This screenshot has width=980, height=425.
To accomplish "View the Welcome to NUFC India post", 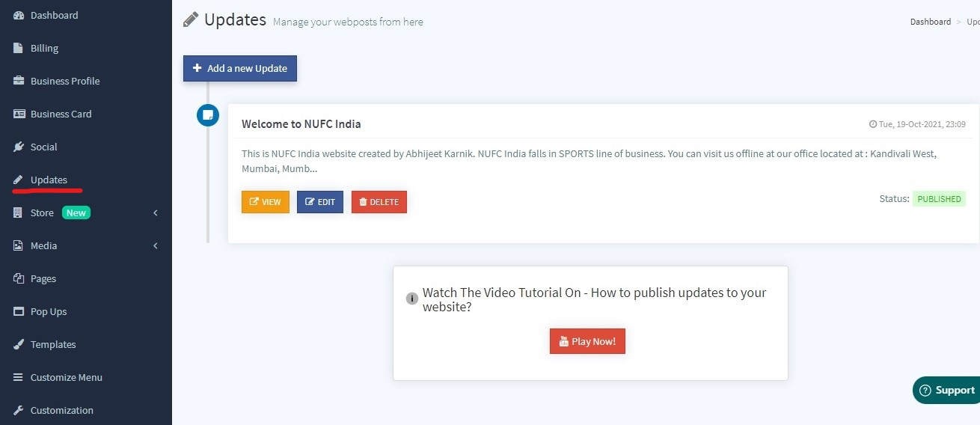I will coord(266,202).
